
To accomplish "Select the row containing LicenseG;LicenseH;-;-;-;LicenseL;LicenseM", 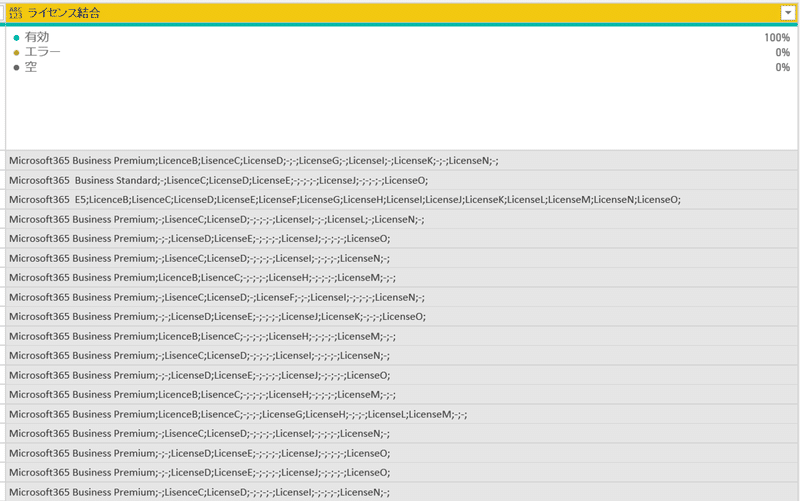I will [401, 414].
